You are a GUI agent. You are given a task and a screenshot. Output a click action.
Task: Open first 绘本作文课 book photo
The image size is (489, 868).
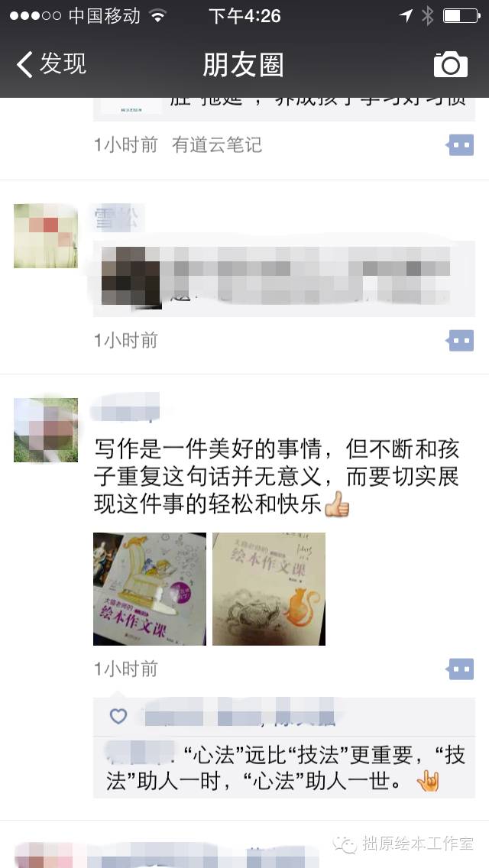pyautogui.click(x=150, y=589)
